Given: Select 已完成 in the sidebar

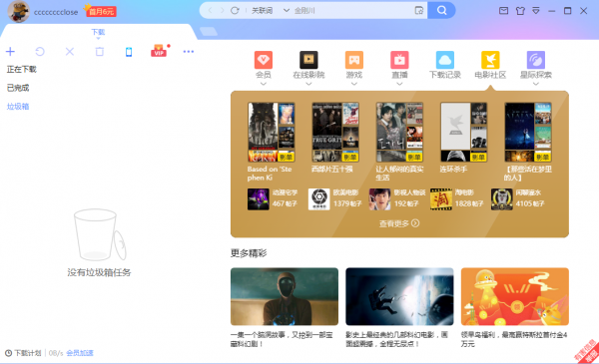Looking at the screenshot, I should point(18,88).
